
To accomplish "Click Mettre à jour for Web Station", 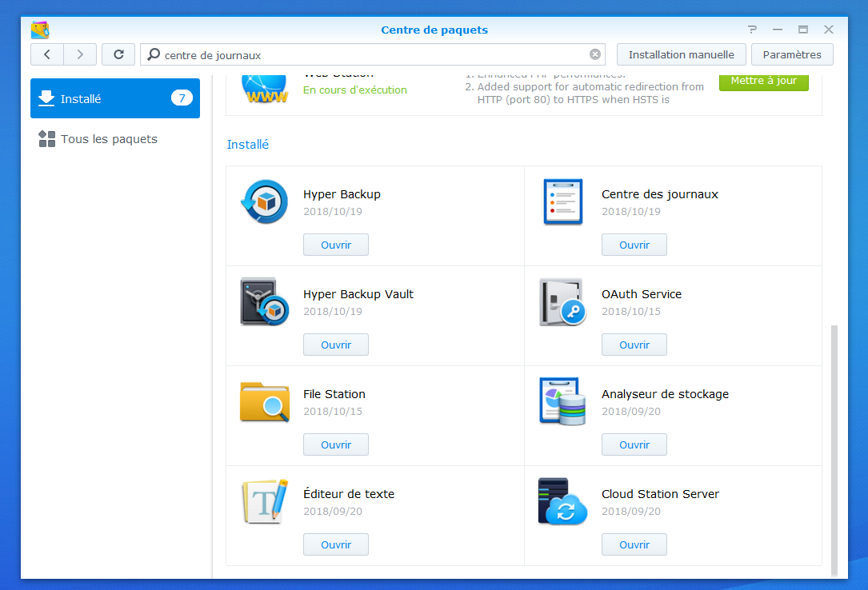I will (x=763, y=82).
